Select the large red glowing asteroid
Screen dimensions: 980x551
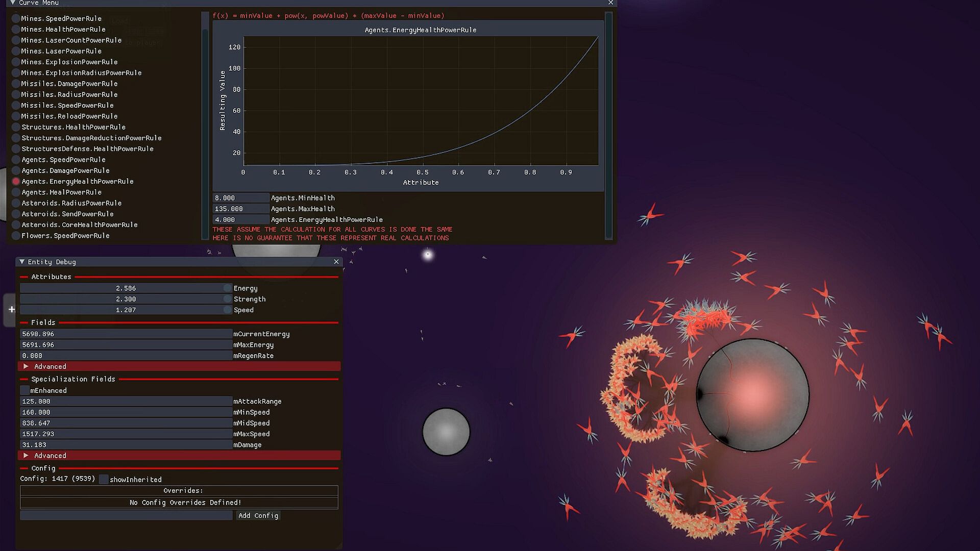point(753,395)
